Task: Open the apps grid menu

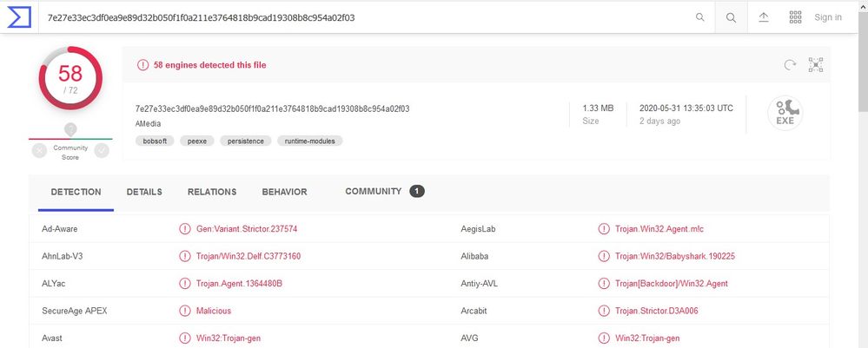Action: 795,17
